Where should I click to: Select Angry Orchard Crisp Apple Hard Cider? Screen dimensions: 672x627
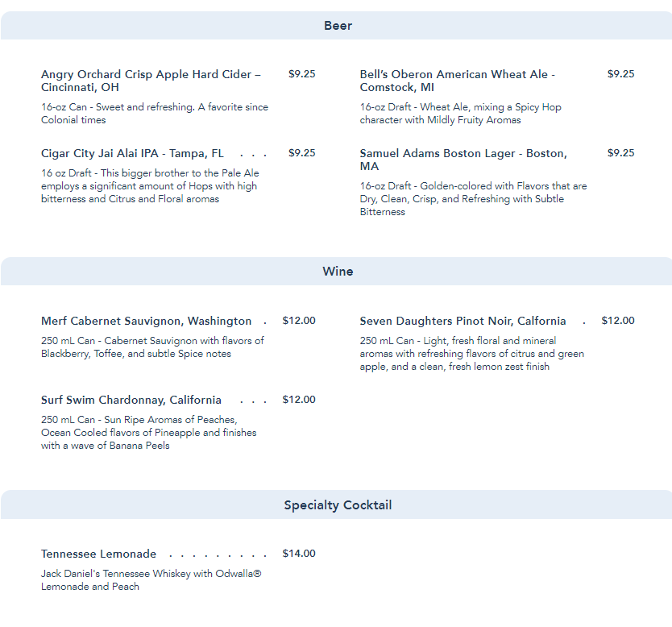pos(151,81)
